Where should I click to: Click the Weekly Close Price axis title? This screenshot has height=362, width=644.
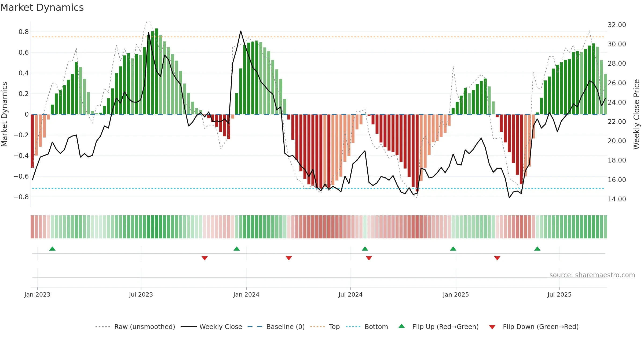click(x=636, y=114)
